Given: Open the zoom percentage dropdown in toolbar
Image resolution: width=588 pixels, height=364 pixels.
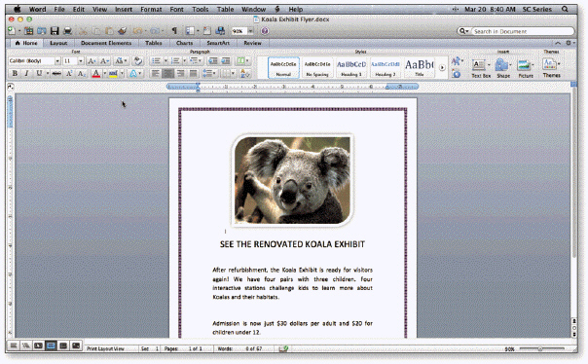Looking at the screenshot, I should pyautogui.click(x=250, y=31).
